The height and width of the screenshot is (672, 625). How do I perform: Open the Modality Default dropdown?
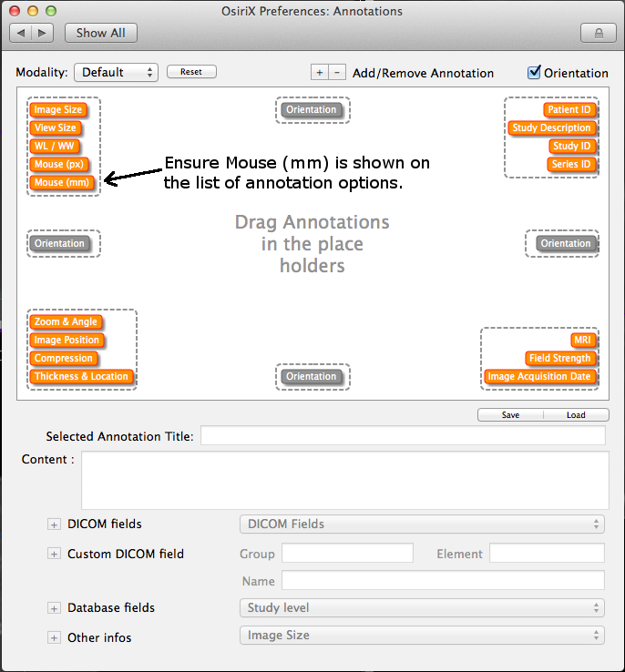[117, 73]
